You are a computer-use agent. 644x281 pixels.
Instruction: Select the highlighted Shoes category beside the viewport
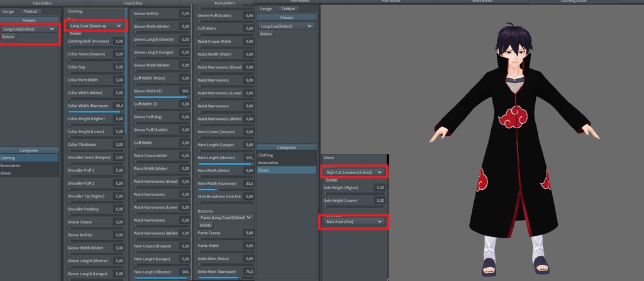pyautogui.click(x=287, y=170)
